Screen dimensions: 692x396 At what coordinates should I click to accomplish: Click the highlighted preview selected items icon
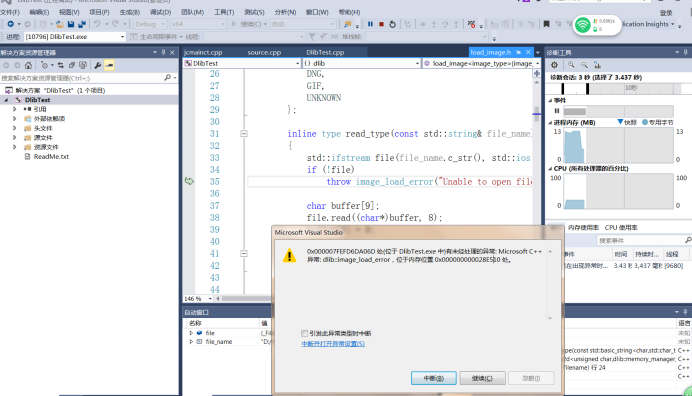coord(109,65)
